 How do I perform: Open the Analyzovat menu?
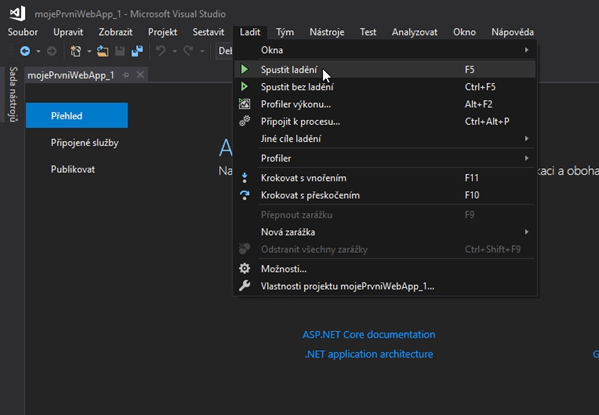pos(414,32)
